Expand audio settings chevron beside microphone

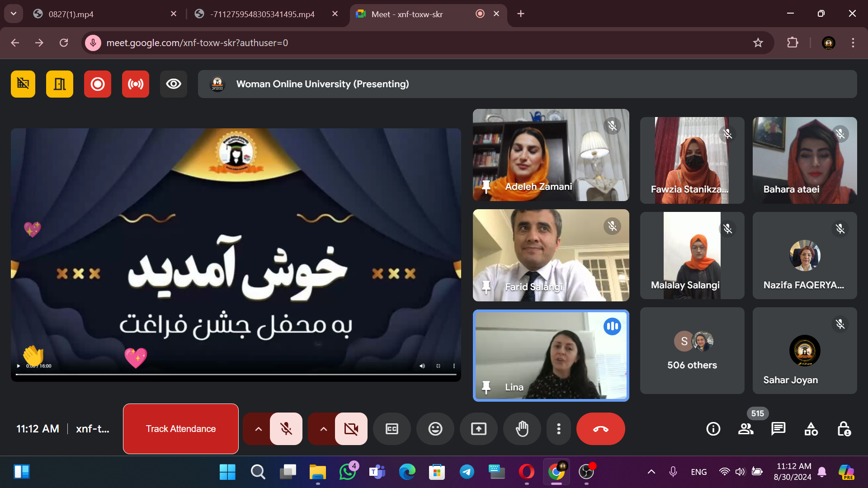pyautogui.click(x=258, y=429)
